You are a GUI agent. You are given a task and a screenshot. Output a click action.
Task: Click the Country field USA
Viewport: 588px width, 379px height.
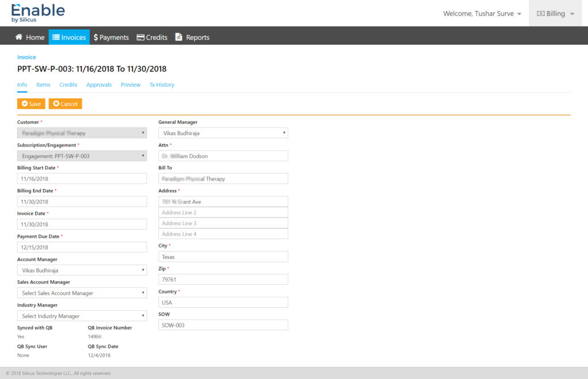click(223, 303)
